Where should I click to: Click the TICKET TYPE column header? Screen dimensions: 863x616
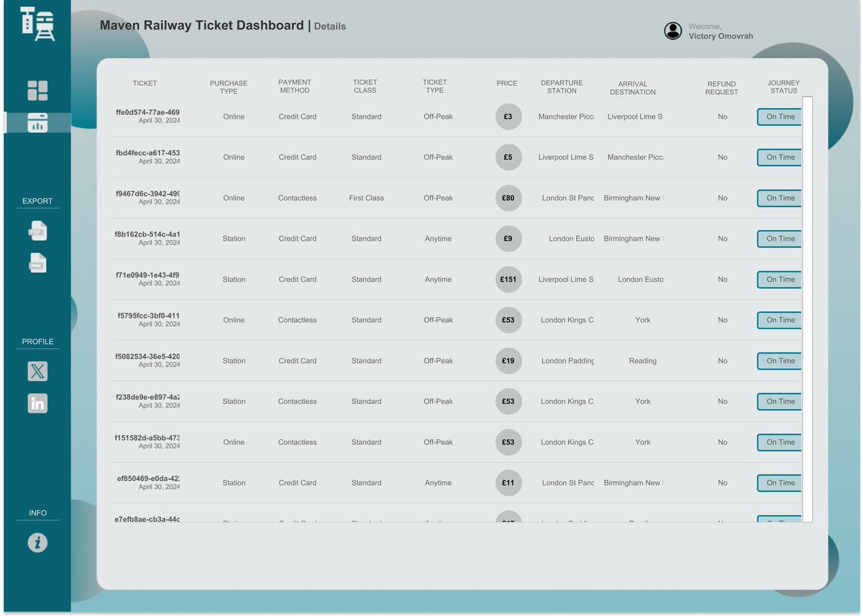(x=434, y=86)
